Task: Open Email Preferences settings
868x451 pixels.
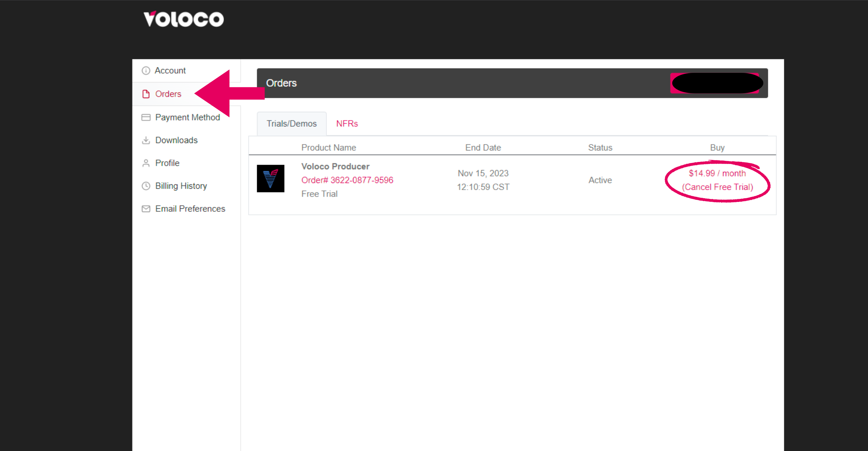Action: pos(190,209)
